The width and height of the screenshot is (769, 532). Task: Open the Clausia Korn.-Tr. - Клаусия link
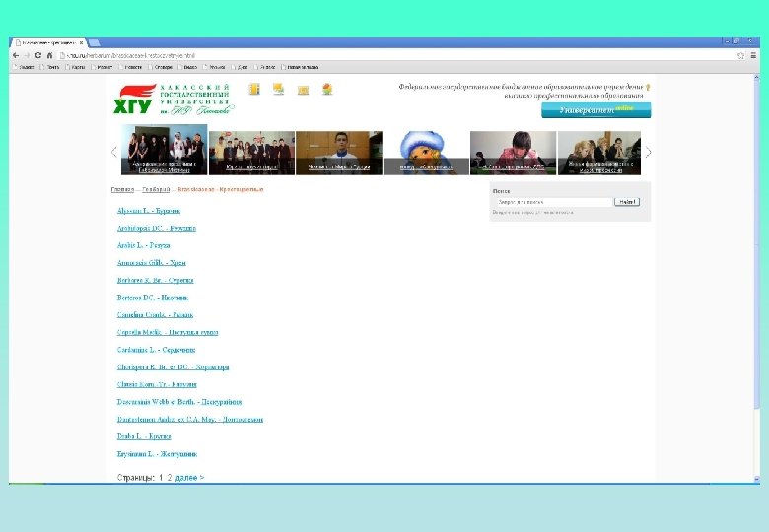[x=157, y=384]
